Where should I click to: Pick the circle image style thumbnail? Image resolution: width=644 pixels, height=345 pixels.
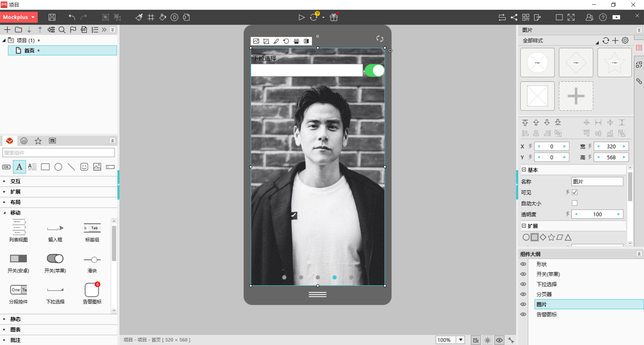pyautogui.click(x=537, y=63)
